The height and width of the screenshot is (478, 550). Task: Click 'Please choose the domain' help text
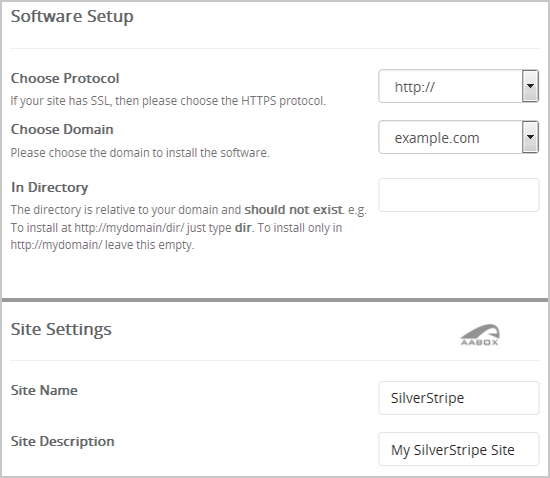tap(140, 153)
